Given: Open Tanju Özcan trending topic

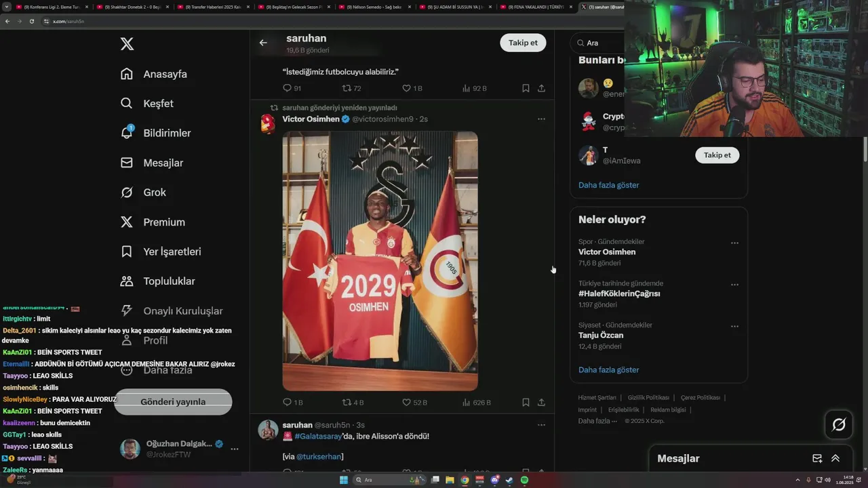Looking at the screenshot, I should 601,335.
